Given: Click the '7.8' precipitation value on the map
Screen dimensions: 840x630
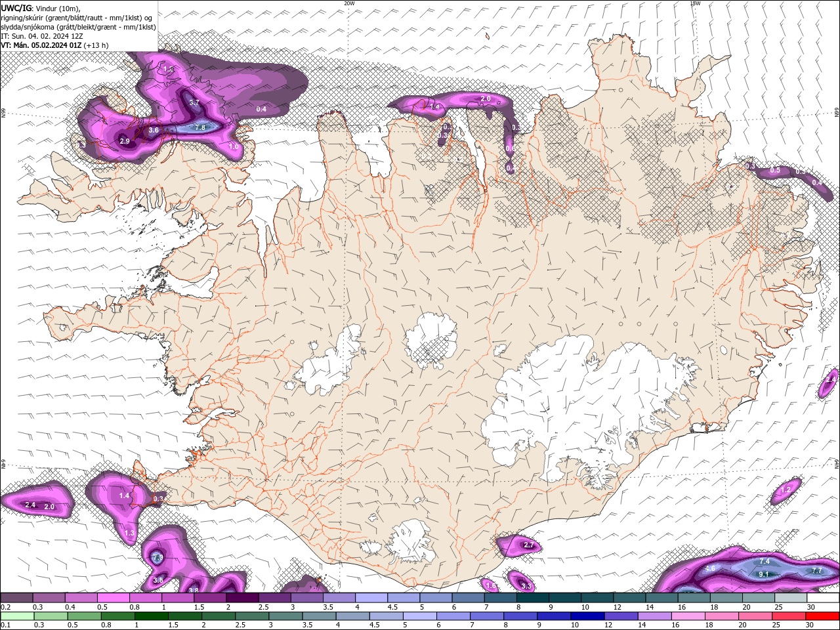Looking at the screenshot, I should (200, 127).
